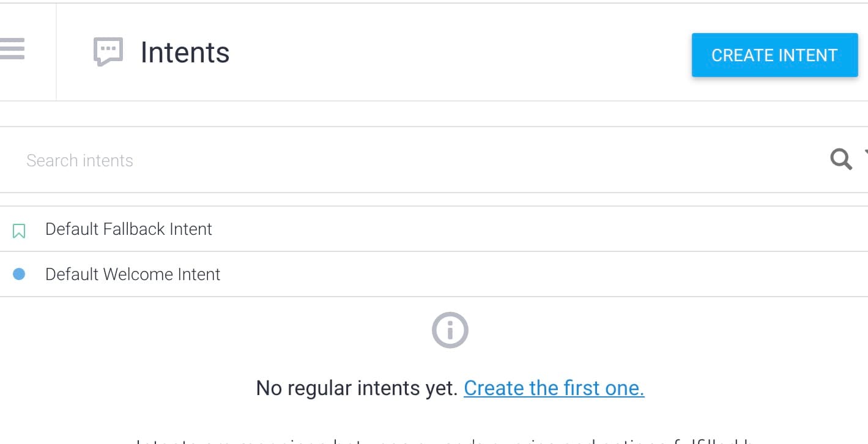The height and width of the screenshot is (444, 868).
Task: Click the blank header area left of CREATE INTENT
Action: (x=459, y=53)
